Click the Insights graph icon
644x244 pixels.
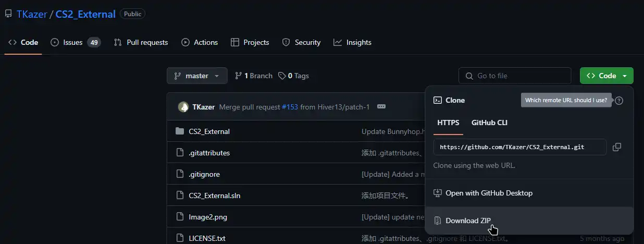(x=338, y=42)
